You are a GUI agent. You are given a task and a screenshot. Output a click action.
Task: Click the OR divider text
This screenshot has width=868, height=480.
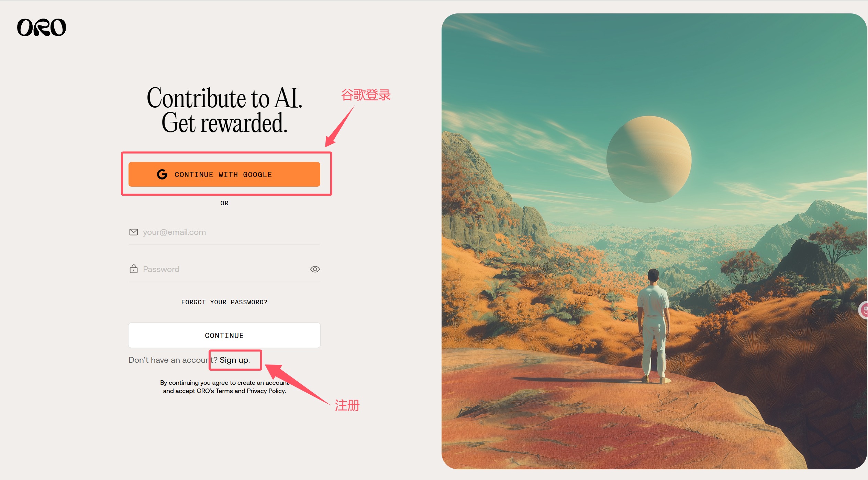(224, 203)
